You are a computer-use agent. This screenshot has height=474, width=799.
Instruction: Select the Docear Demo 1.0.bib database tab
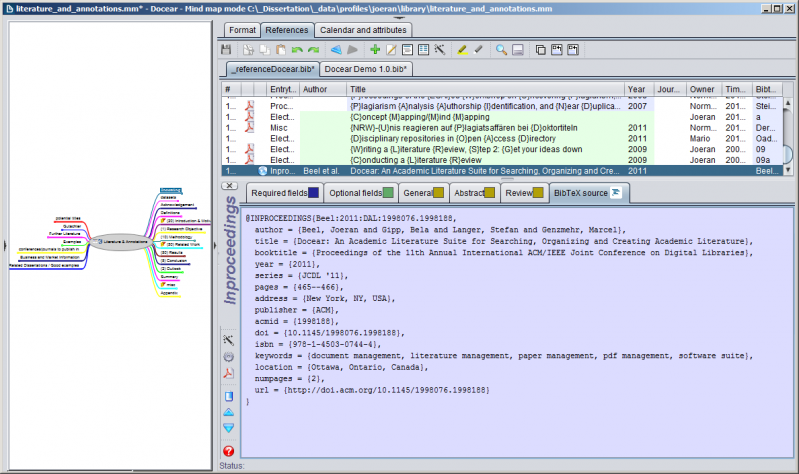coord(365,69)
